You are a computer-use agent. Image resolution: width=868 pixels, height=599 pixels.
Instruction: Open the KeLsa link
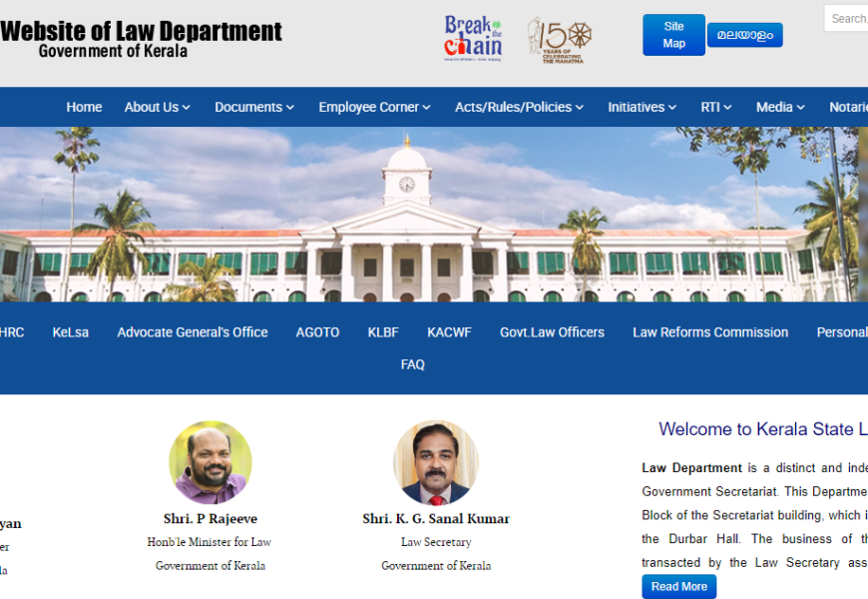(x=70, y=332)
